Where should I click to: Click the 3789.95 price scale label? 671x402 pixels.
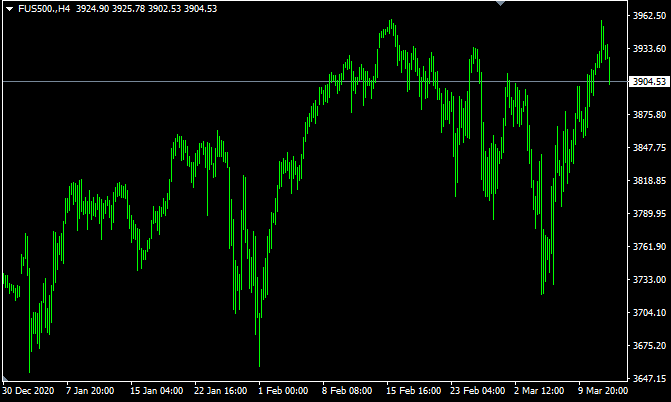click(x=649, y=213)
